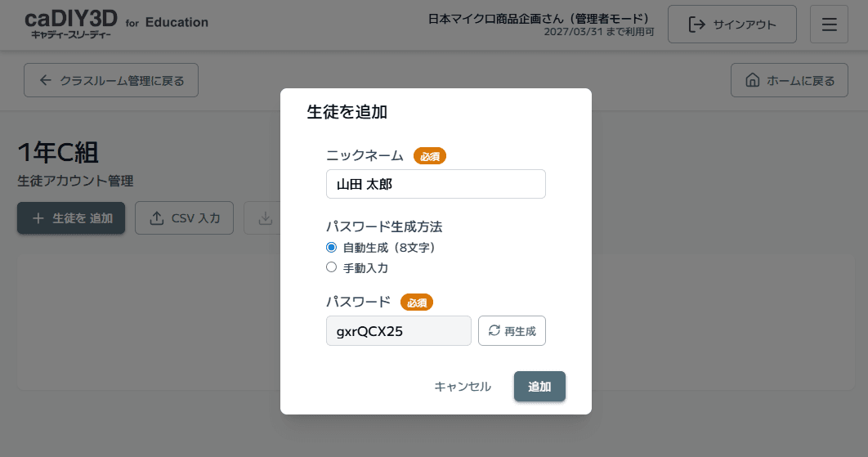Regenerate password with 再生成 button
The height and width of the screenshot is (457, 868).
point(512,331)
